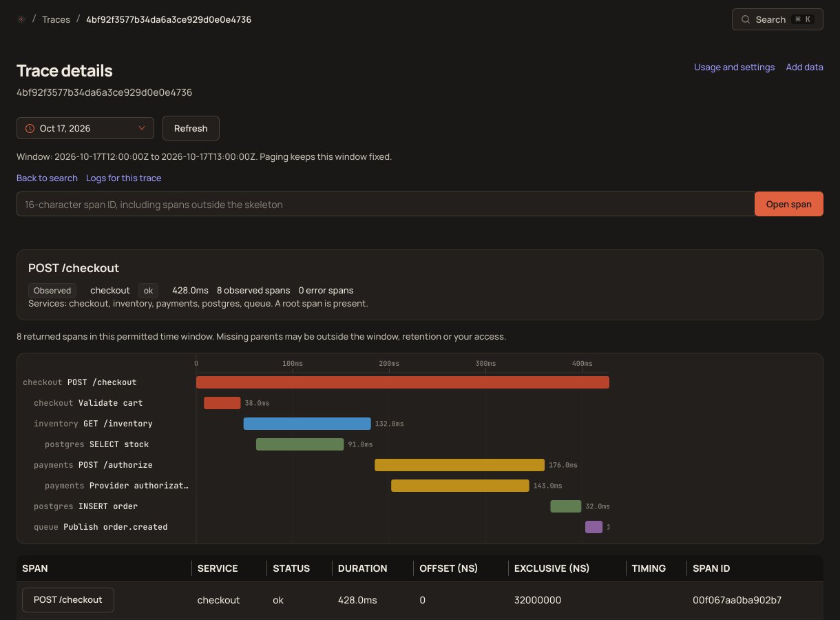The image size is (840, 620).
Task: Open the Add data link
Action: pyautogui.click(x=804, y=67)
